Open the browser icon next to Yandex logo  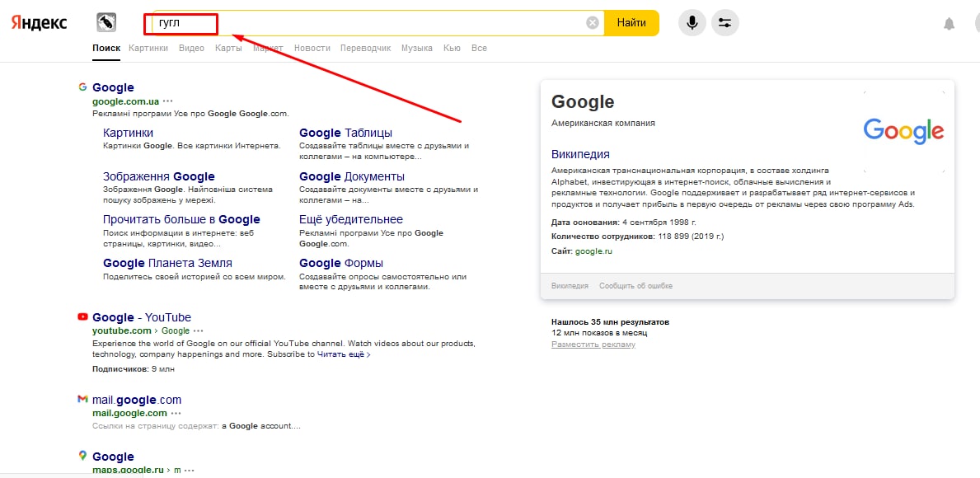(x=107, y=23)
